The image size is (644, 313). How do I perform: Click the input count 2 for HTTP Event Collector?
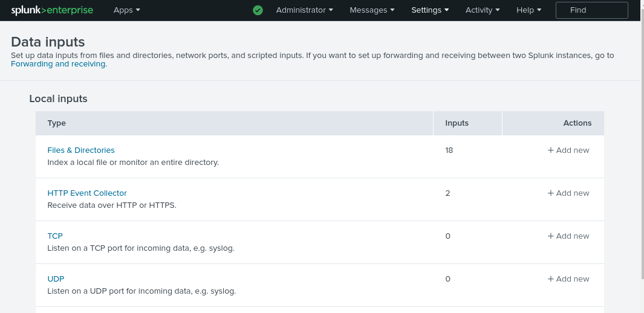tap(447, 193)
